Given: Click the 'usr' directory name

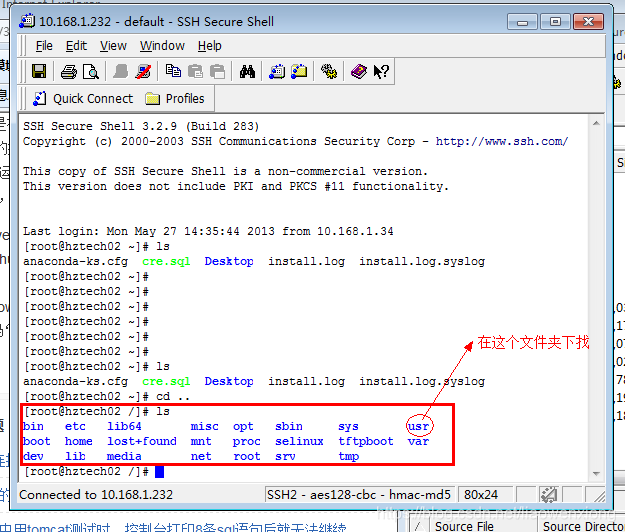Looking at the screenshot, I should pos(418,426).
